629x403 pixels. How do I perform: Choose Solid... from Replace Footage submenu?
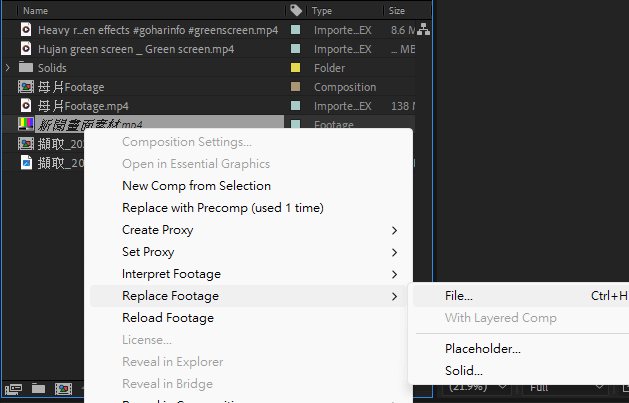click(463, 371)
